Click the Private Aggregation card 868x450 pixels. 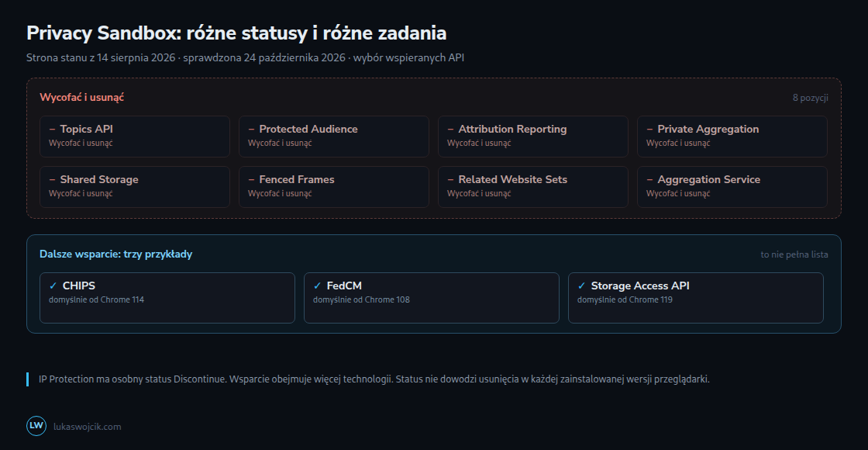tap(732, 137)
